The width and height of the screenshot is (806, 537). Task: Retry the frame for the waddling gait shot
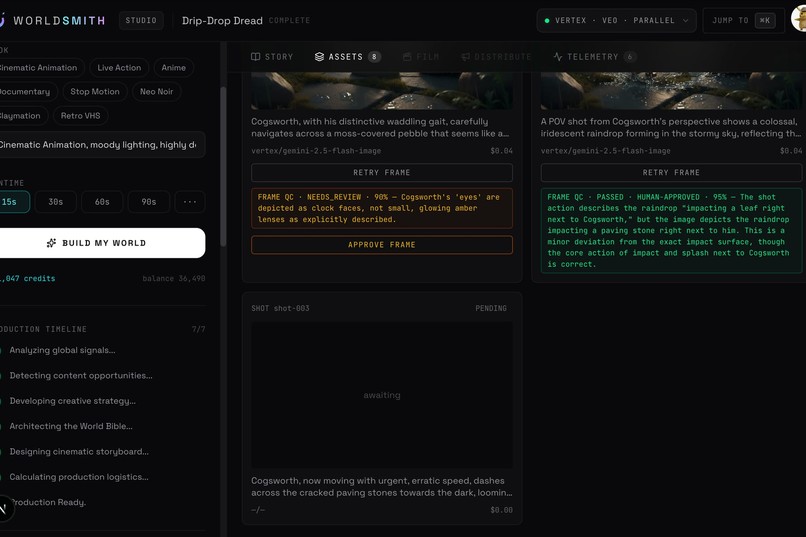coord(382,173)
